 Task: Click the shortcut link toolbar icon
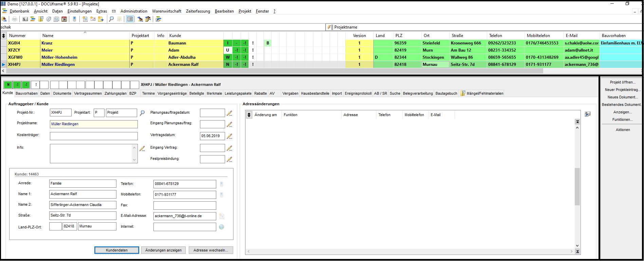tap(159, 19)
